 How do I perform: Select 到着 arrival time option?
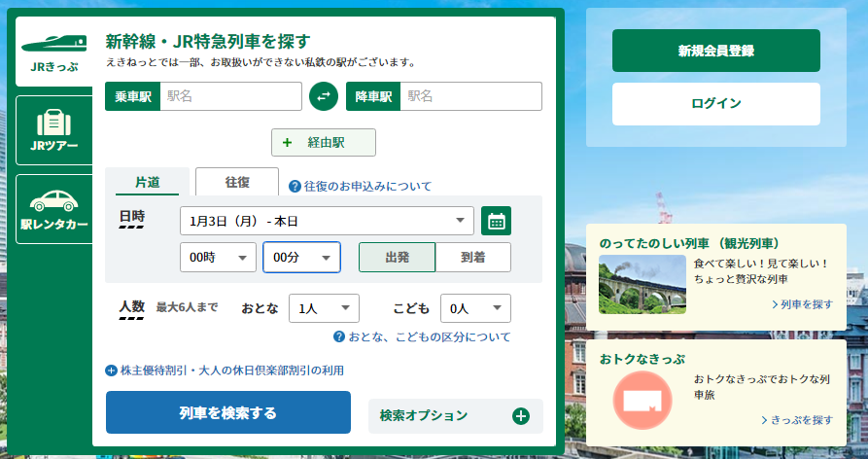(x=473, y=258)
